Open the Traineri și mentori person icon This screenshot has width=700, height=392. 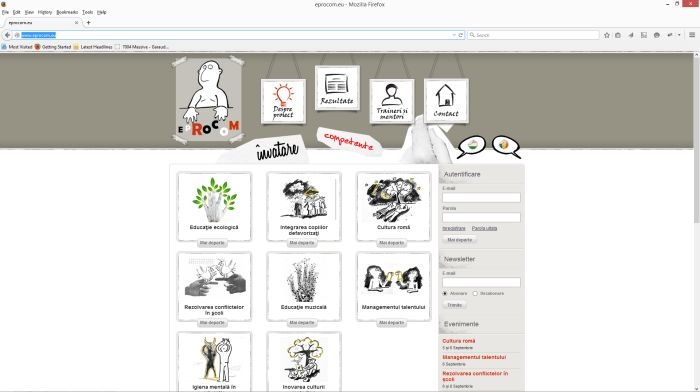point(392,101)
